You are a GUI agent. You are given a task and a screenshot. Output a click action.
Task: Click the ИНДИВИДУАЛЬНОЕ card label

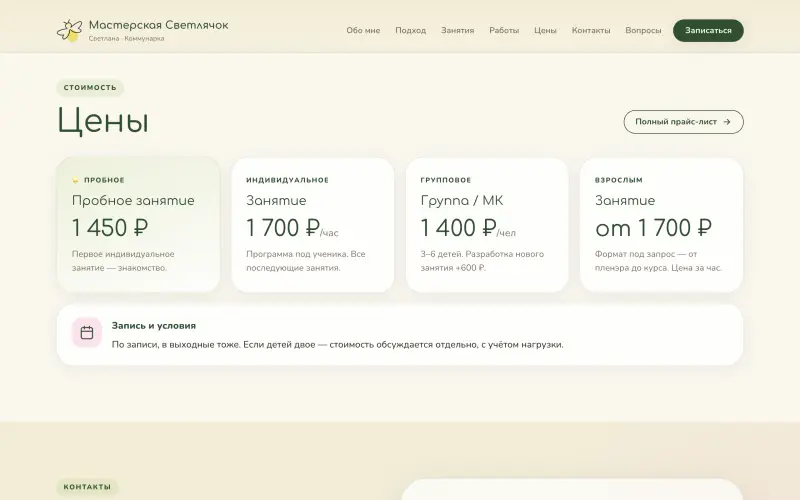288,180
